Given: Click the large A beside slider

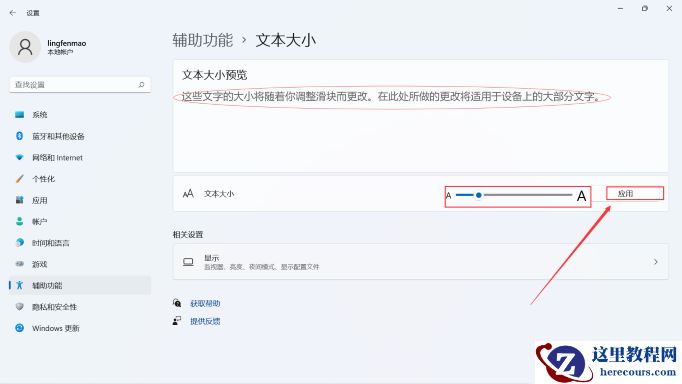Looking at the screenshot, I should [x=581, y=196].
